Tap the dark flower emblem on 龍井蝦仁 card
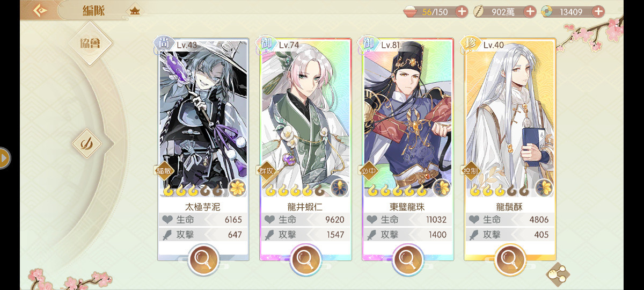The width and height of the screenshot is (644, 290). (x=339, y=188)
